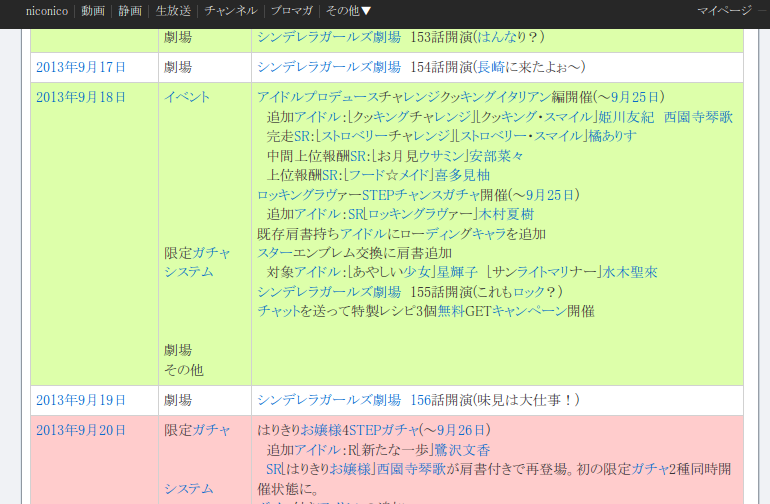
Task: Click the イベント category link
Action: click(187, 97)
